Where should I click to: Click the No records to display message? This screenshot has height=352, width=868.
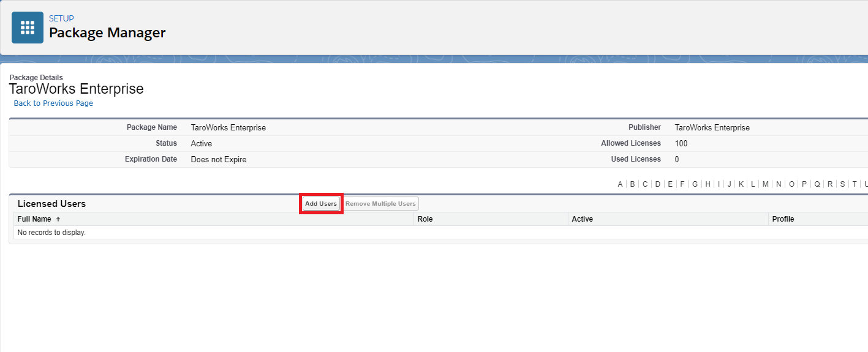tap(51, 233)
